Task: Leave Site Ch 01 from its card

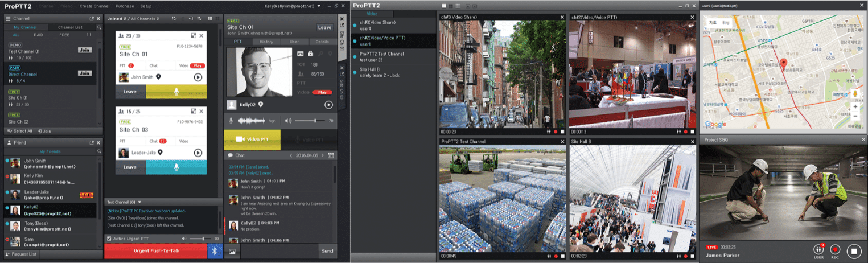Action: [x=130, y=92]
